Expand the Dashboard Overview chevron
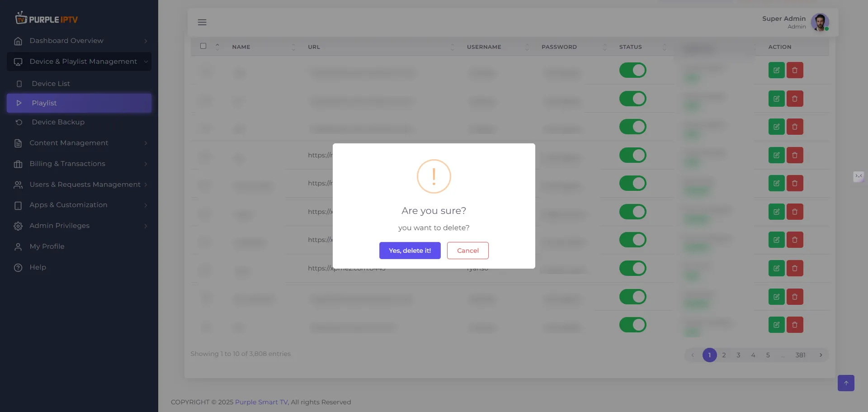Screen dimensions: 868x412 point(146,41)
